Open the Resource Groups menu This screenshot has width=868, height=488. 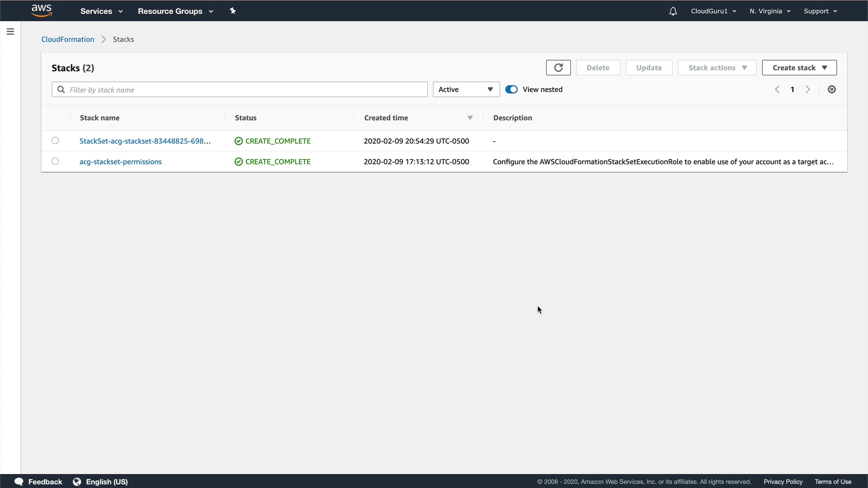175,11
